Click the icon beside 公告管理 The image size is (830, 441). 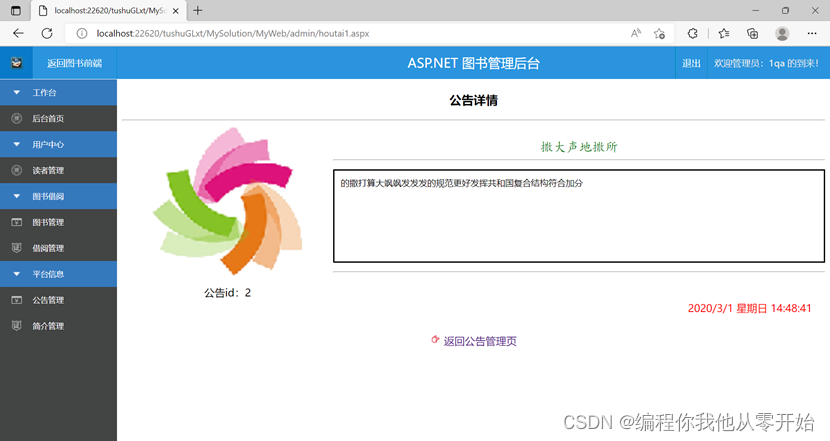[17, 300]
